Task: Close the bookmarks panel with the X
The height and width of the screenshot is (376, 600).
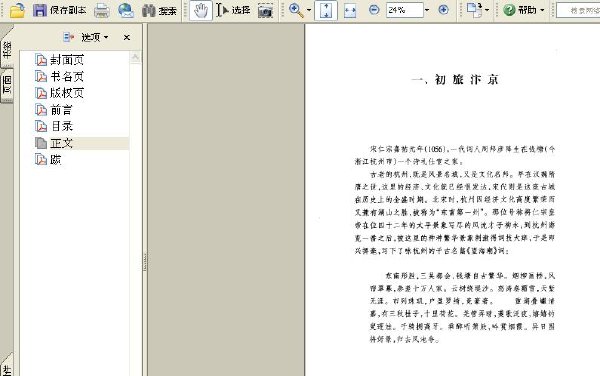Action: pos(127,37)
